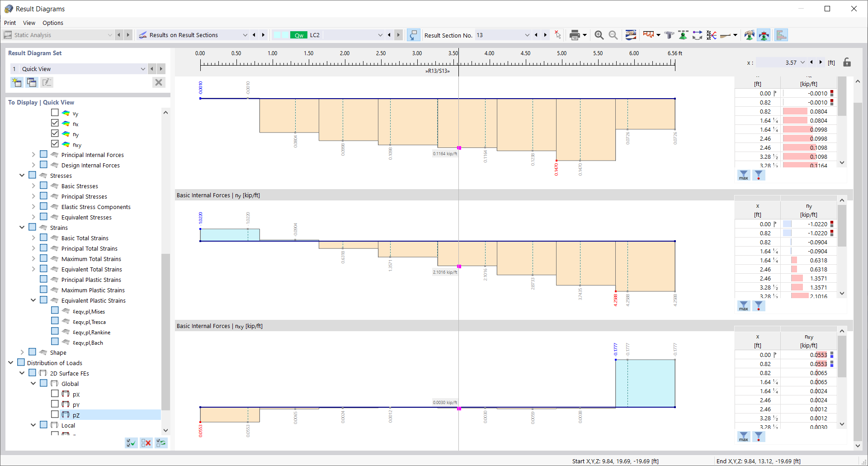Open the View menu
Image resolution: width=868 pixels, height=466 pixels.
pyautogui.click(x=29, y=23)
